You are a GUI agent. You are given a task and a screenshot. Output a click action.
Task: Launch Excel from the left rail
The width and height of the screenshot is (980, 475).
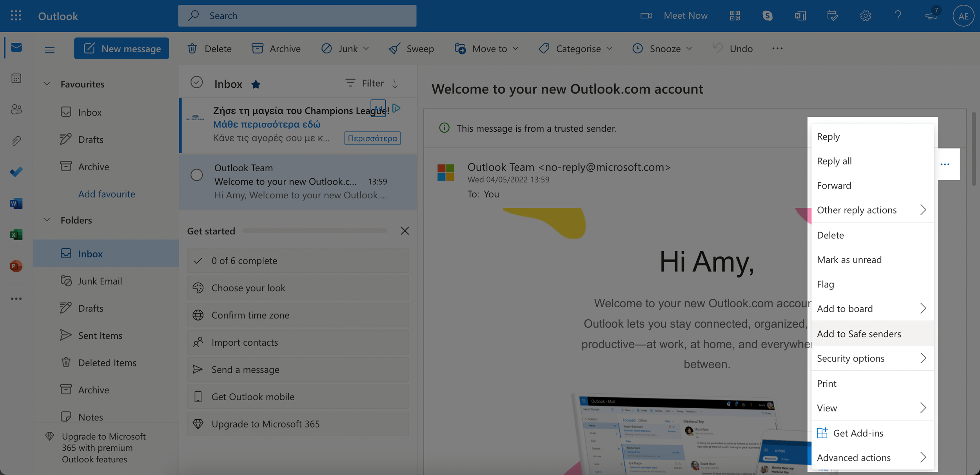click(x=16, y=235)
